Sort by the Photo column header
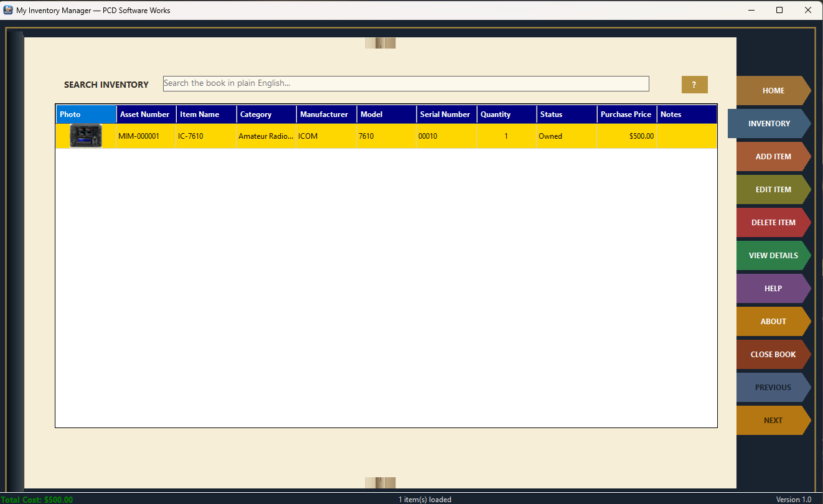This screenshot has height=504, width=823. click(x=87, y=114)
